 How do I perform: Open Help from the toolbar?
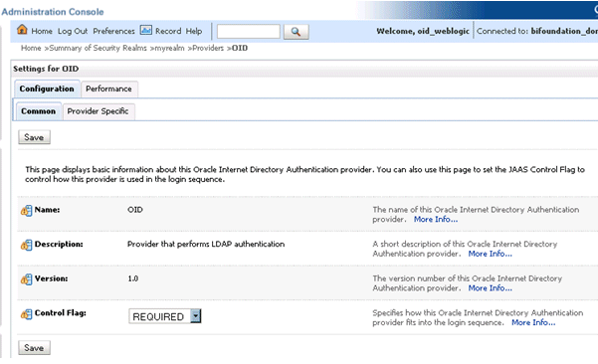194,31
